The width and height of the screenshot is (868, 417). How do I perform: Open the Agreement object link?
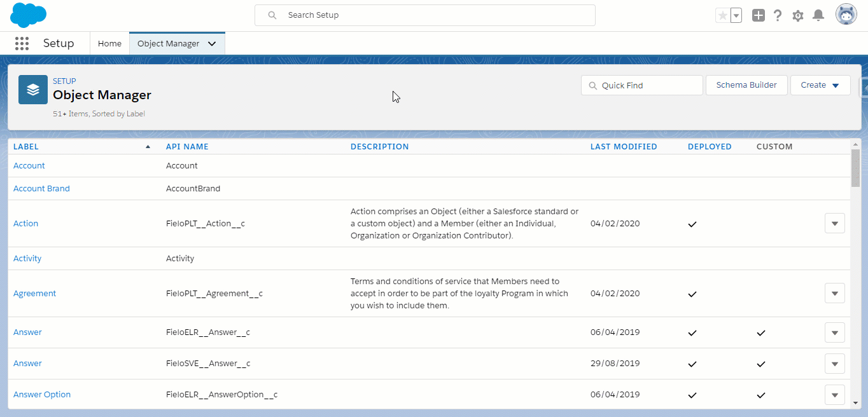coord(34,294)
